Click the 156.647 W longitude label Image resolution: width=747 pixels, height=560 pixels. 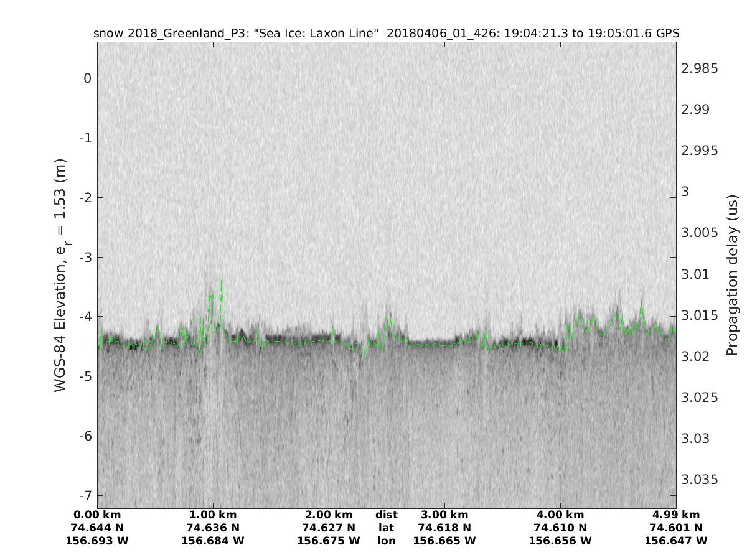tap(676, 541)
